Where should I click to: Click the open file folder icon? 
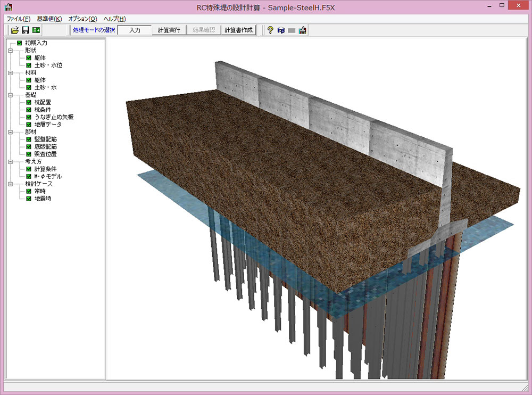tap(15, 30)
